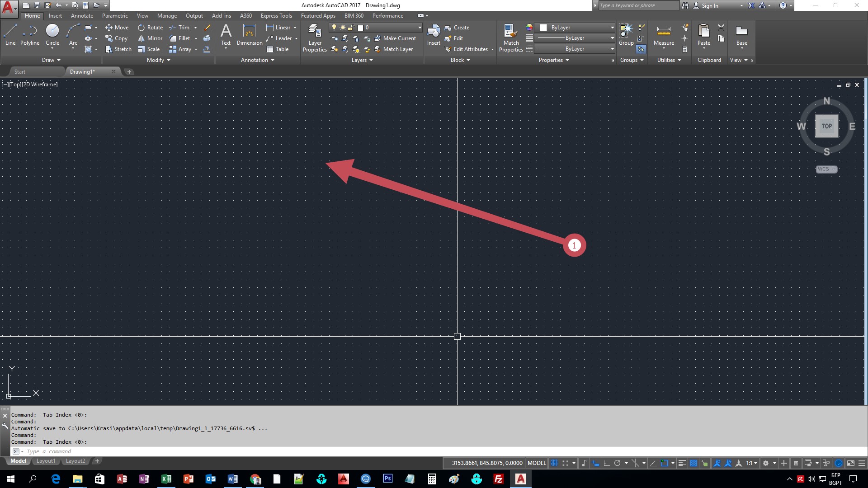Activate the Scale command
868x488 pixels.
(149, 49)
